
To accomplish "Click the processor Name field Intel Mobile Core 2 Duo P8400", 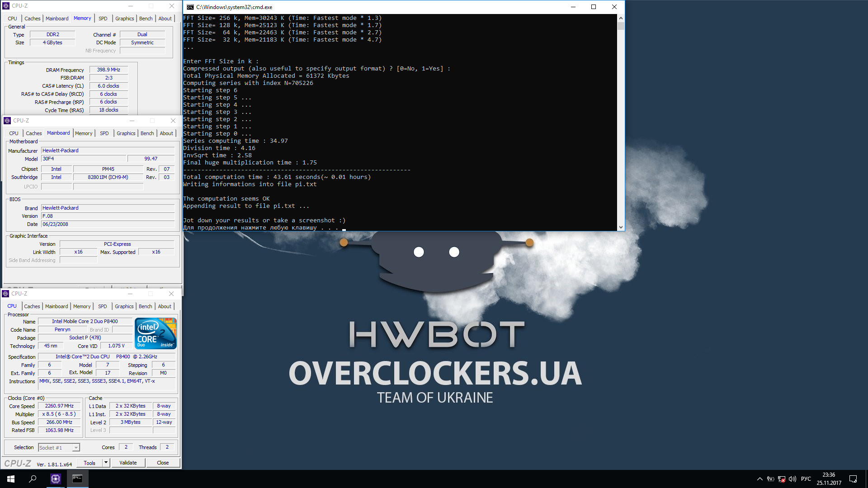I will coord(85,322).
